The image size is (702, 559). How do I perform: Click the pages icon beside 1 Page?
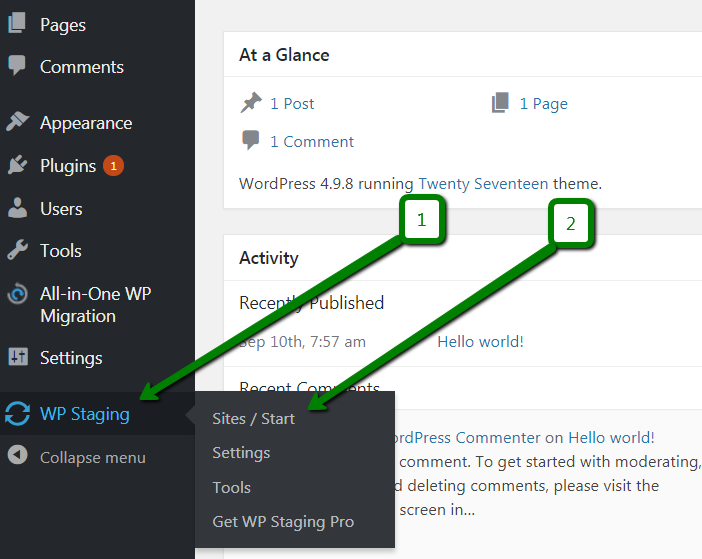(x=500, y=103)
